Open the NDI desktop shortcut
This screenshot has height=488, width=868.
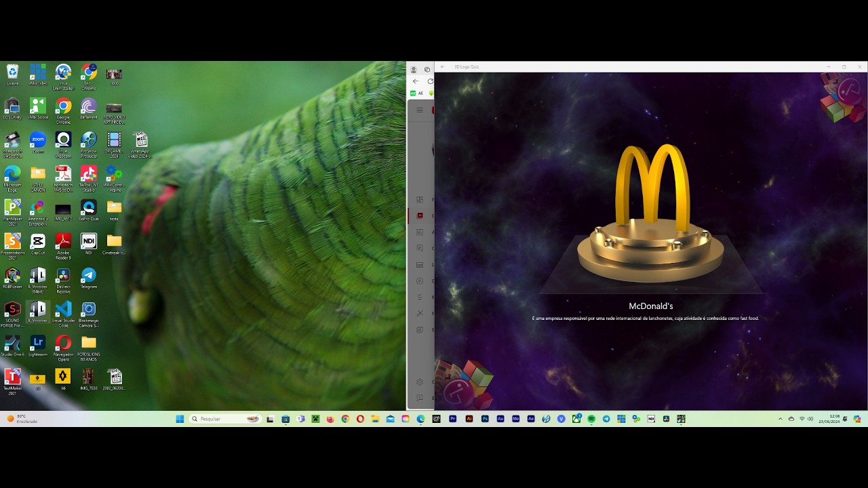pyautogui.click(x=89, y=245)
